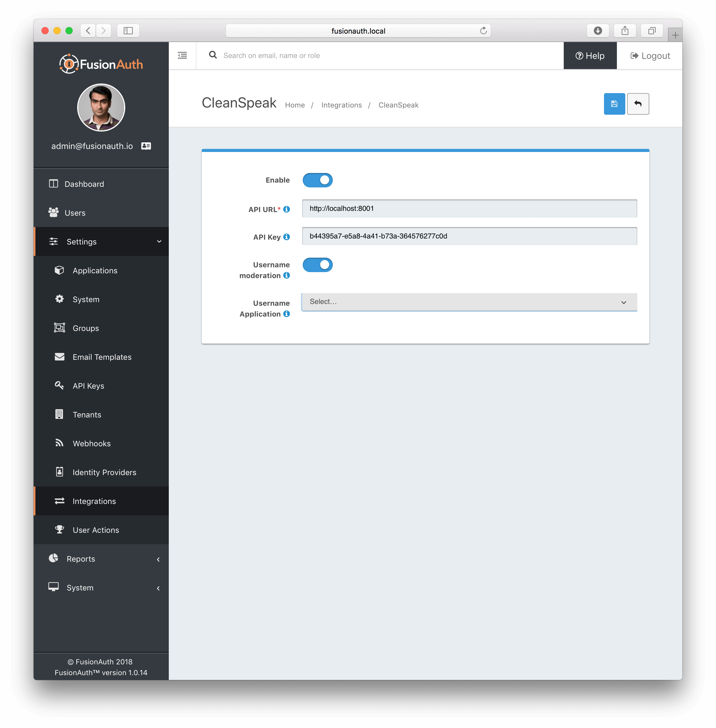The height and width of the screenshot is (728, 716).
Task: Click the API URL input field
Action: tap(469, 208)
